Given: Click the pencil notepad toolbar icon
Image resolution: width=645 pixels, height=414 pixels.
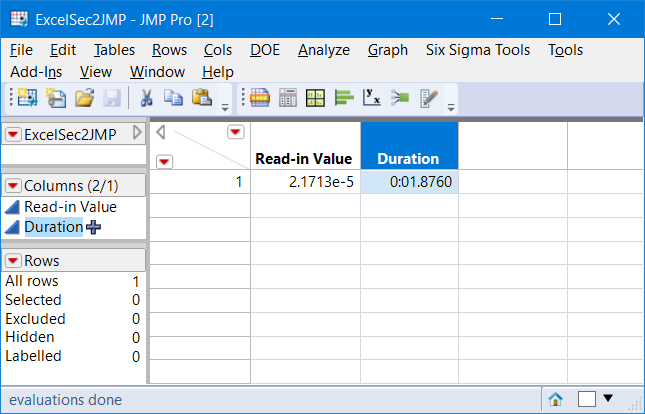Looking at the screenshot, I should coord(429,98).
